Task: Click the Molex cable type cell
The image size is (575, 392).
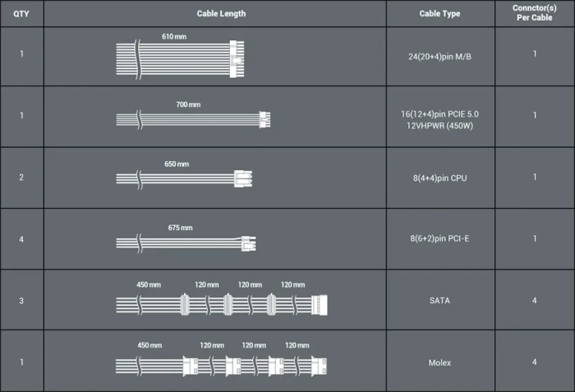Action: tap(439, 362)
